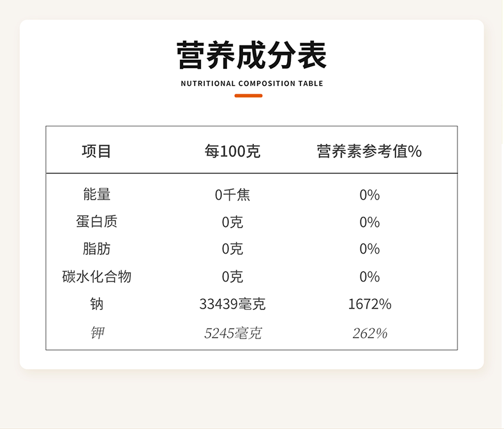Click the 5245毫克 potassium value
Screen dimensions: 504x429
pyautogui.click(x=232, y=333)
